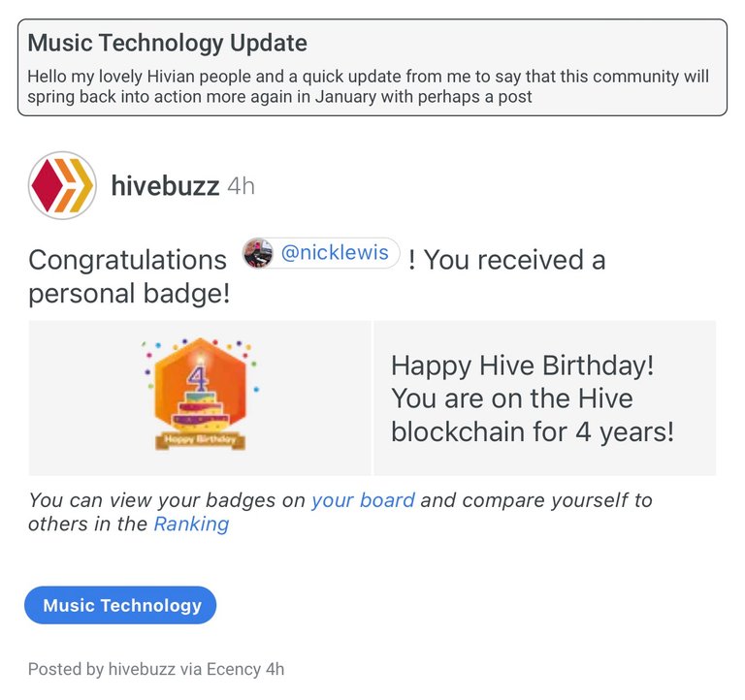This screenshot has width=745, height=700.
Task: Click the Congratulations heading text
Action: 127,261
